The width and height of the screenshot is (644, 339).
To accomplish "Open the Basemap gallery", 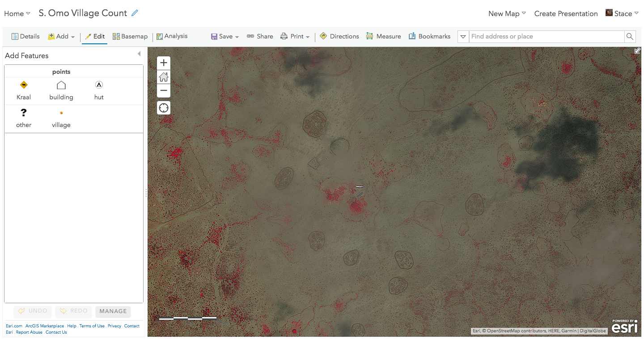I will 130,36.
